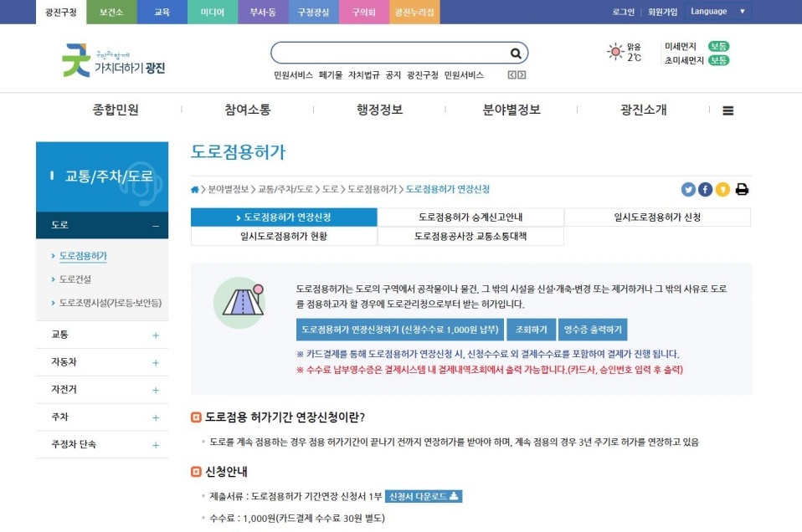Switch to 도로점용허가 승계신고안내 tab

[x=470, y=217]
